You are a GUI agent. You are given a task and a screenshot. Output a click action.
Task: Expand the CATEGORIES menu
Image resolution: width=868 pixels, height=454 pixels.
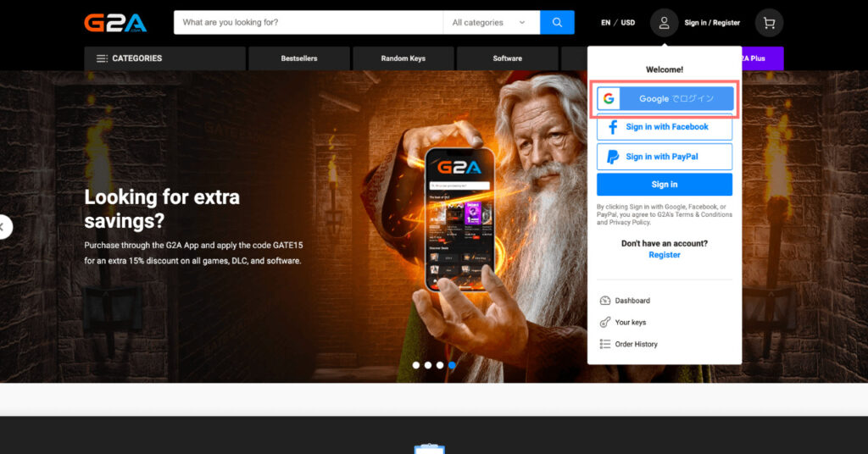point(164,58)
